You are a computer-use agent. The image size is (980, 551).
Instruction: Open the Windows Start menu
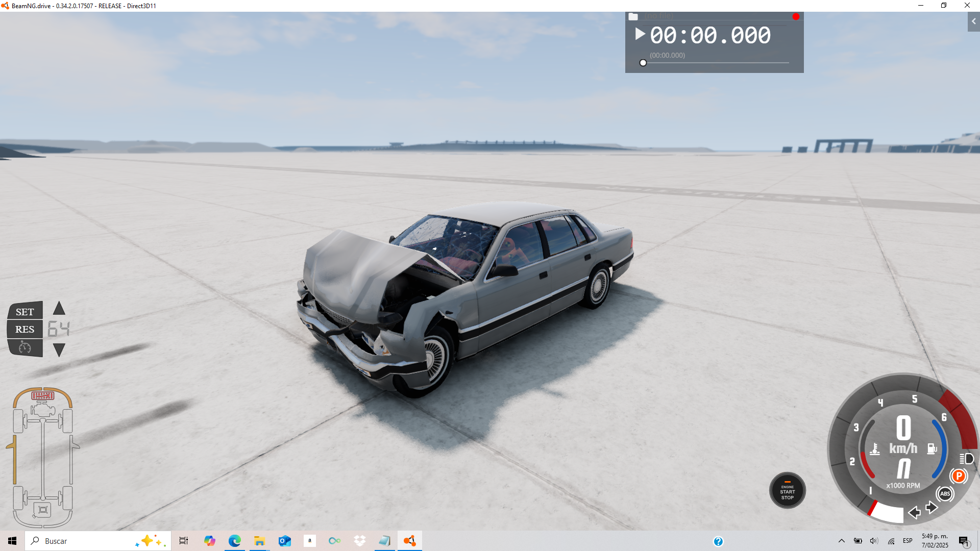[x=12, y=541]
